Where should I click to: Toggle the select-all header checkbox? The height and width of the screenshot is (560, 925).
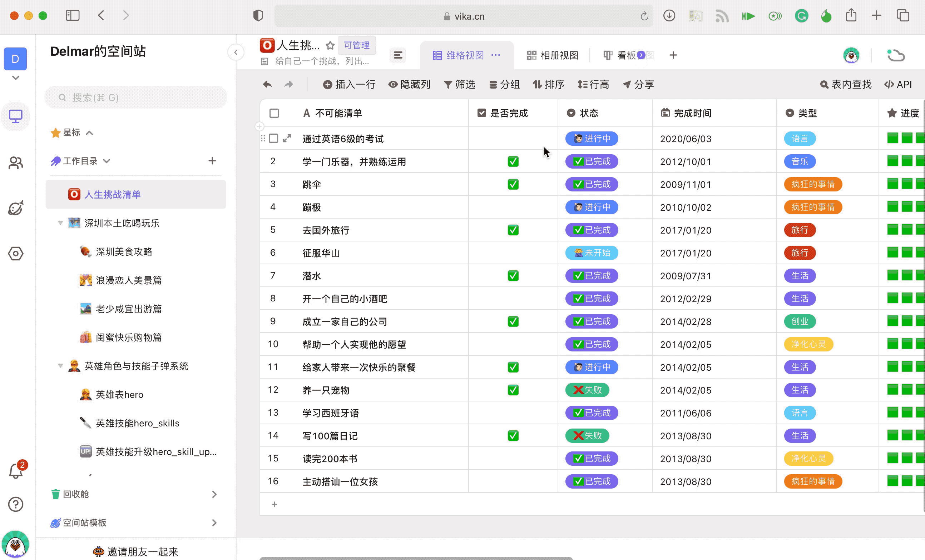click(274, 113)
